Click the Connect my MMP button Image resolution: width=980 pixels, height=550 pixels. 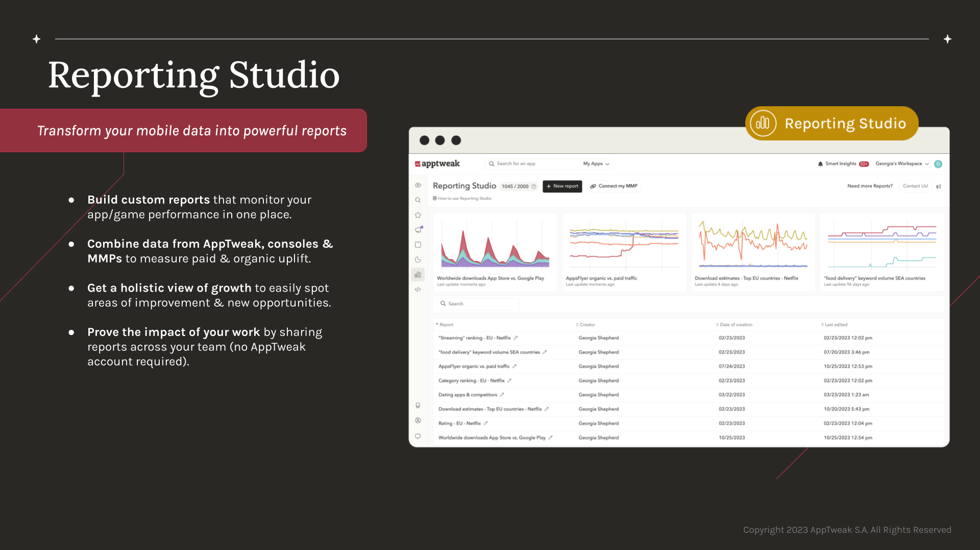614,186
